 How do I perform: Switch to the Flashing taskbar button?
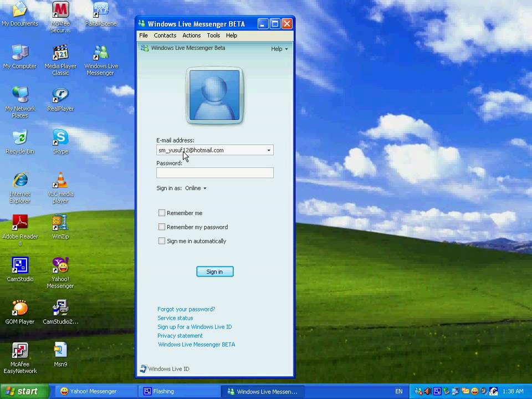point(180,391)
